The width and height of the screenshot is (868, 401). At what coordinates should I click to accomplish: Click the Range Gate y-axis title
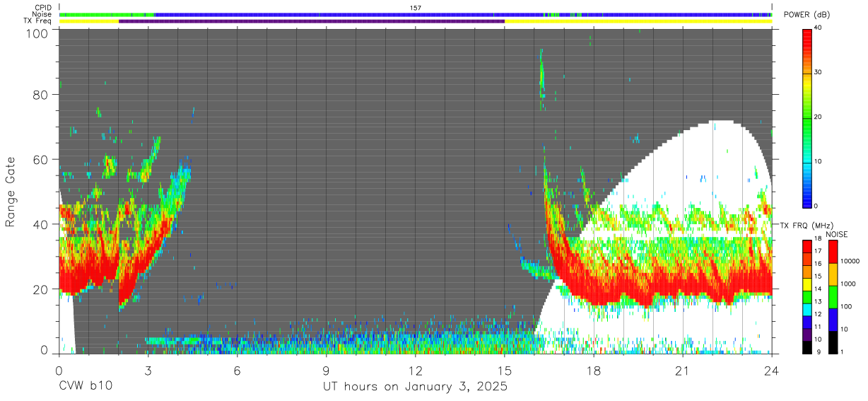[x=11, y=192]
